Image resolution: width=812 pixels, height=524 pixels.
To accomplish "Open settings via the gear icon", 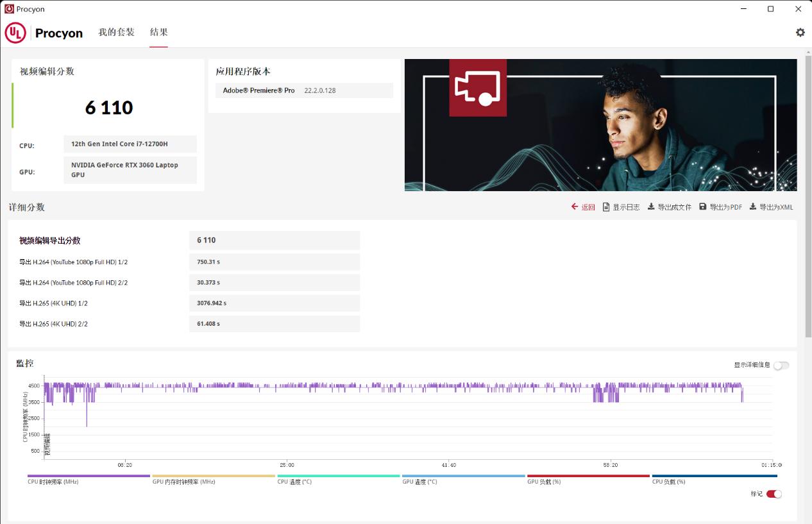I will pyautogui.click(x=800, y=32).
